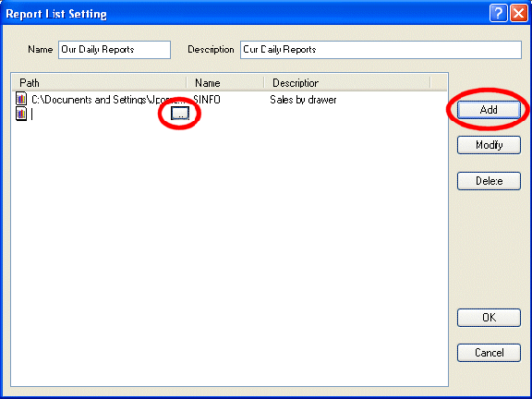532x399 pixels.
Task: Click the report icon on the new empty row
Action: 21,114
